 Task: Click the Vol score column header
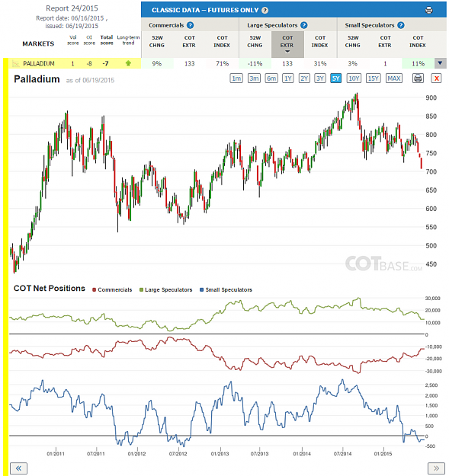(73, 40)
